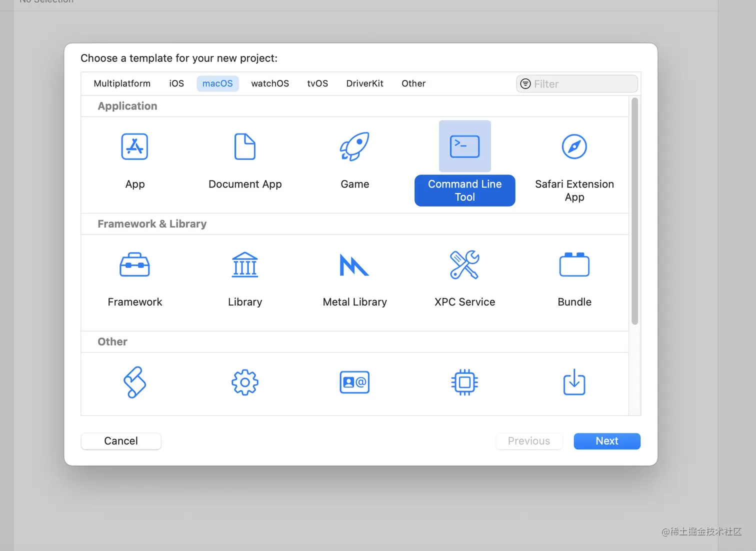
Task: Switch to the iOS tab
Action: pos(176,83)
